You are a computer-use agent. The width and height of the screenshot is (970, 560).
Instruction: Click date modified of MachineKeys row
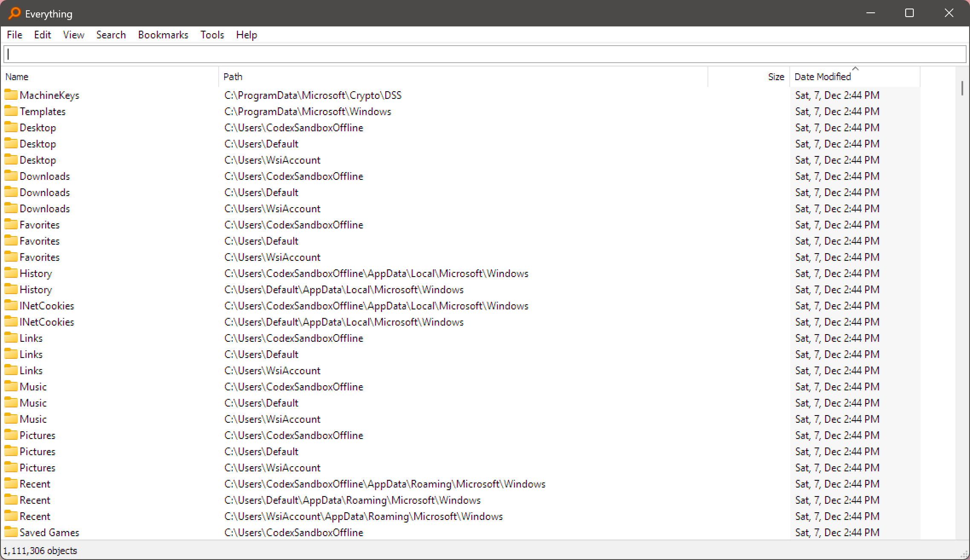pyautogui.click(x=837, y=95)
